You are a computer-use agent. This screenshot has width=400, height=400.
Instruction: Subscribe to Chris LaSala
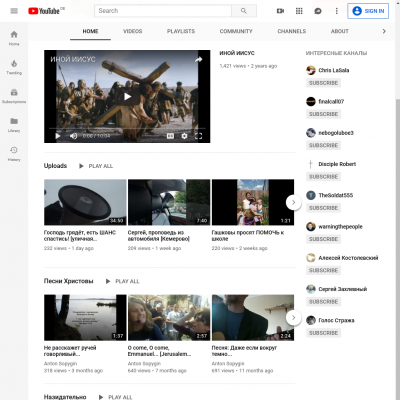[323, 83]
